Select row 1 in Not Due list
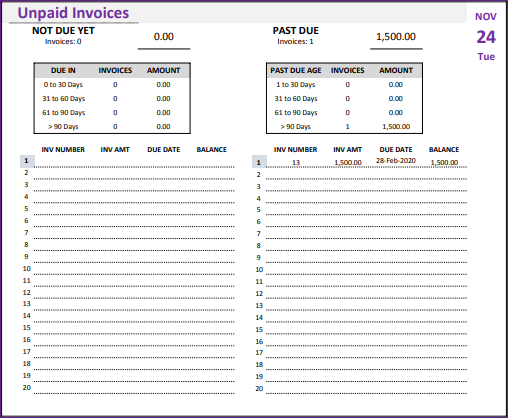 127,161
